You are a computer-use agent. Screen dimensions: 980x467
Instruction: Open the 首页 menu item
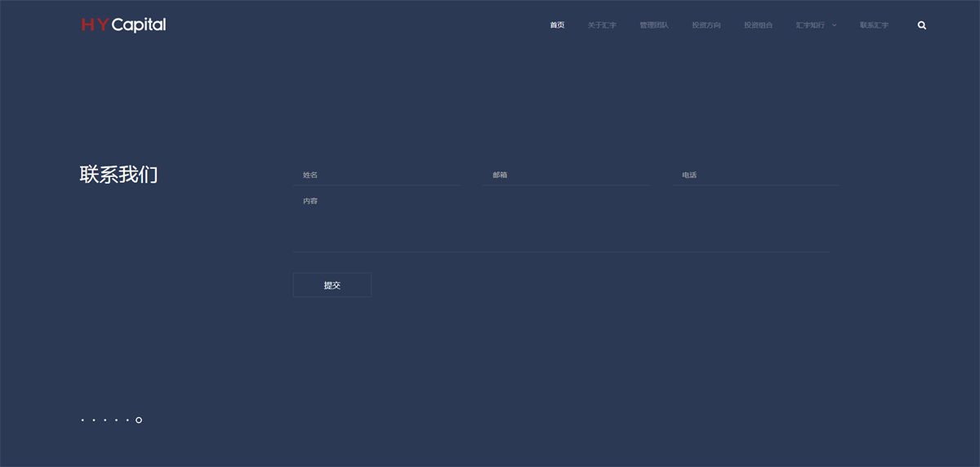pyautogui.click(x=557, y=25)
